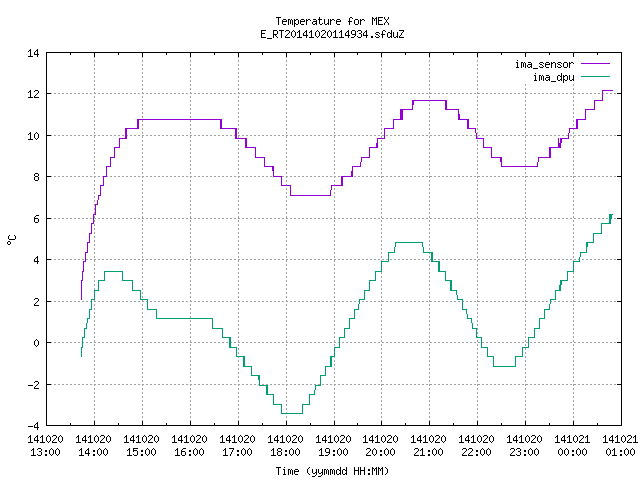640x480 pixels.
Task: Click x-axis label 141020 15:00
Action: point(141,446)
